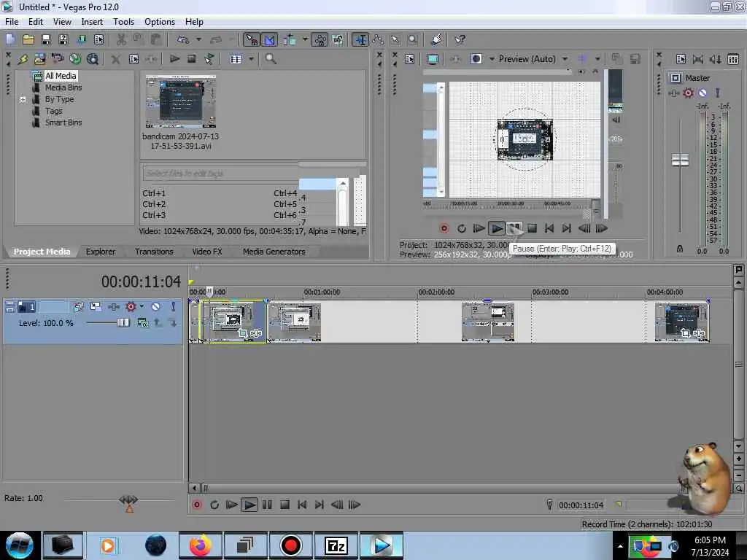Click Event Pan/Crop icon on first clip
Screen dimensions: 747x560
[243, 333]
